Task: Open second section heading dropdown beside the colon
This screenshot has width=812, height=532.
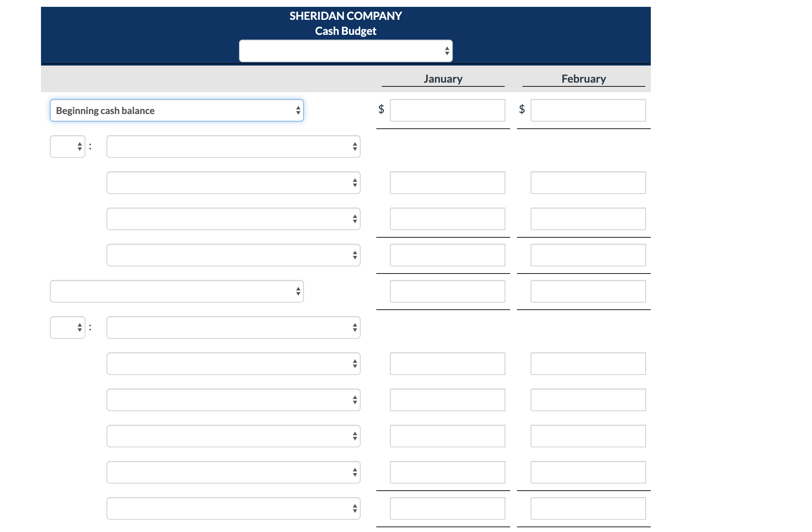Action: (x=233, y=327)
